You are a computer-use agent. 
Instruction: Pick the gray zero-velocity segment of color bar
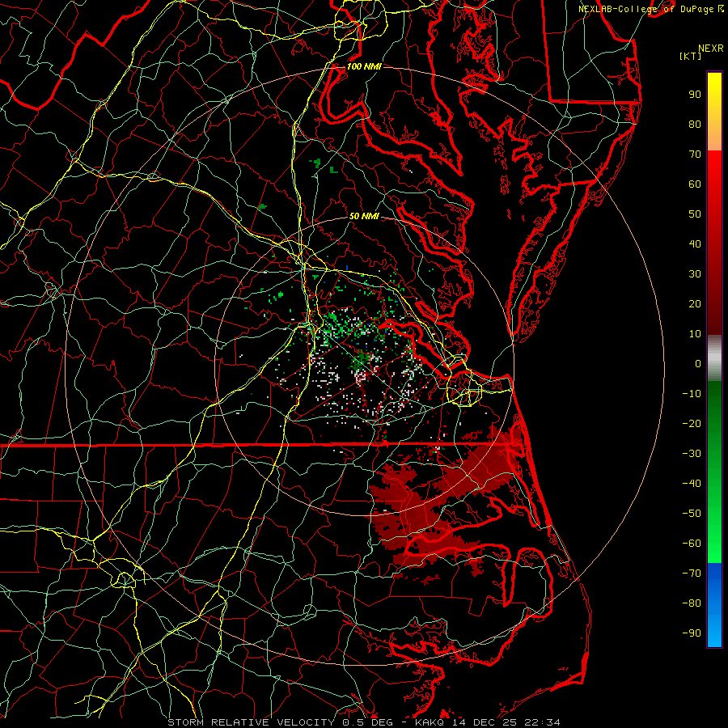[x=714, y=358]
